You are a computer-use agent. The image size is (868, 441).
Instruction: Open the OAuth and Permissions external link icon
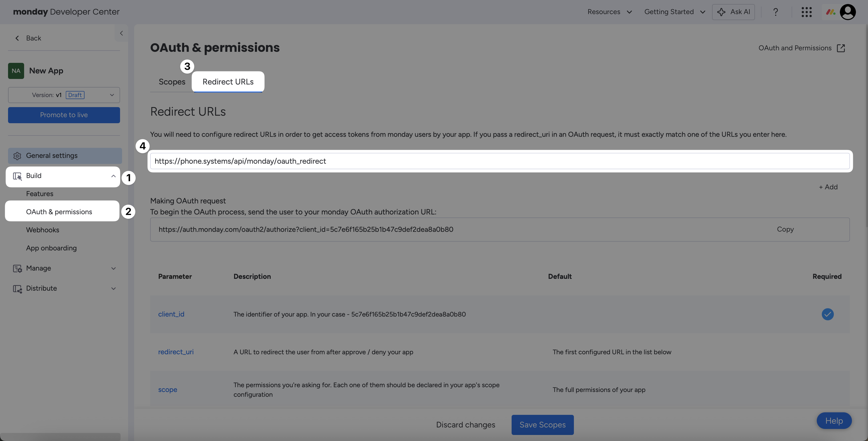click(841, 48)
